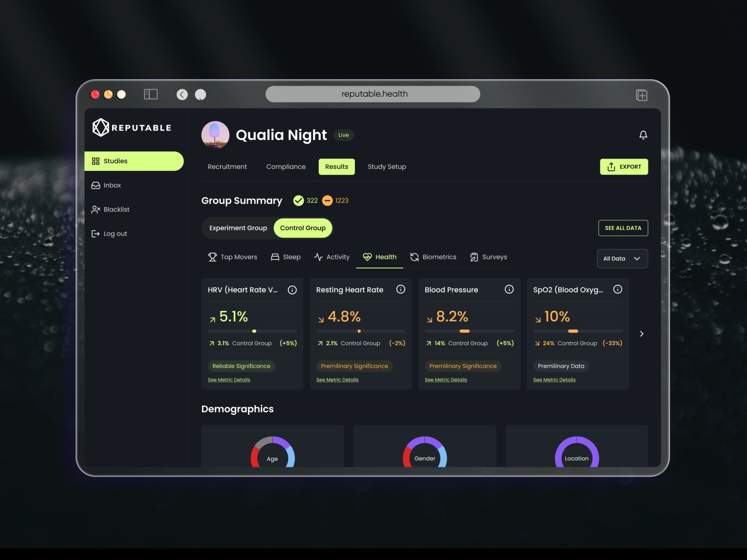
Task: Click the EXPORT button
Action: tap(624, 167)
